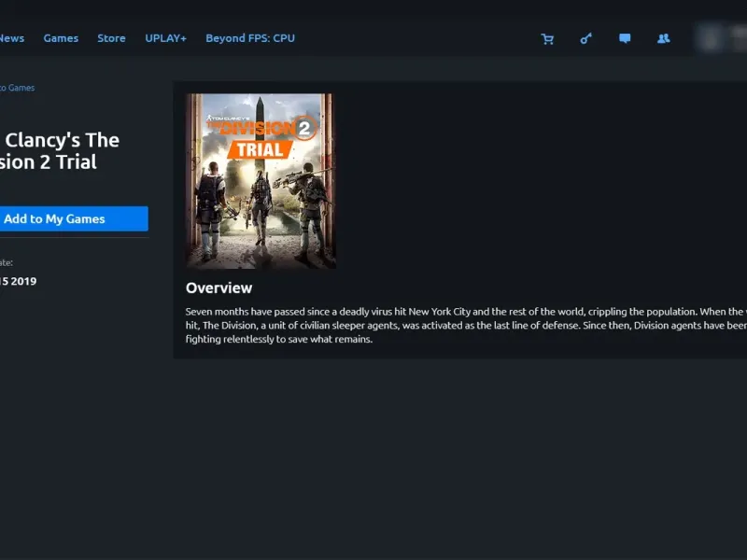747x560 pixels.
Task: Open the friends list icon
Action: click(x=664, y=38)
